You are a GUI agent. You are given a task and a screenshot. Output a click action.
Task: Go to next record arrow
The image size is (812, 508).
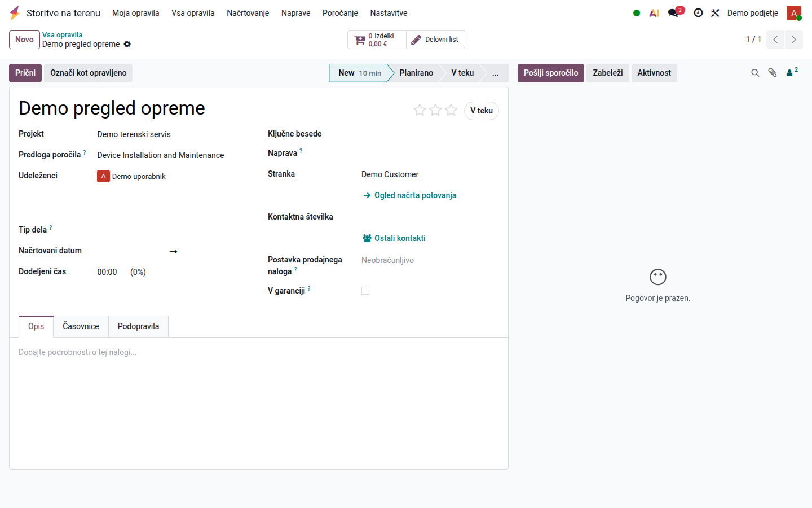click(x=793, y=40)
